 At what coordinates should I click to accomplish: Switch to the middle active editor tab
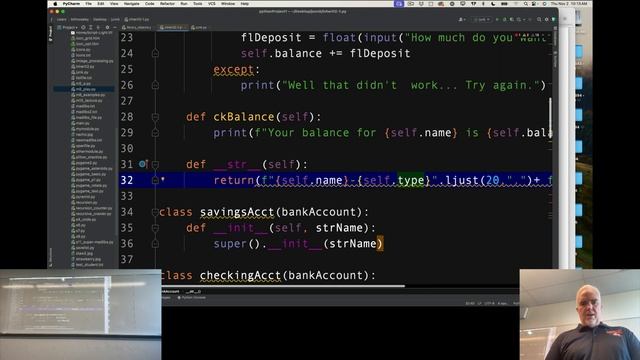pyautogui.click(x=172, y=27)
